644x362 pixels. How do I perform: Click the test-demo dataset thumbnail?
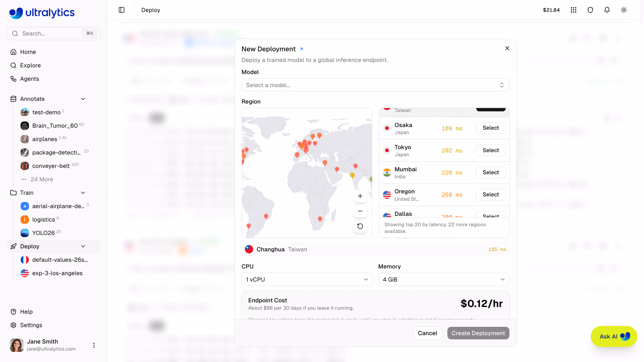pyautogui.click(x=25, y=112)
